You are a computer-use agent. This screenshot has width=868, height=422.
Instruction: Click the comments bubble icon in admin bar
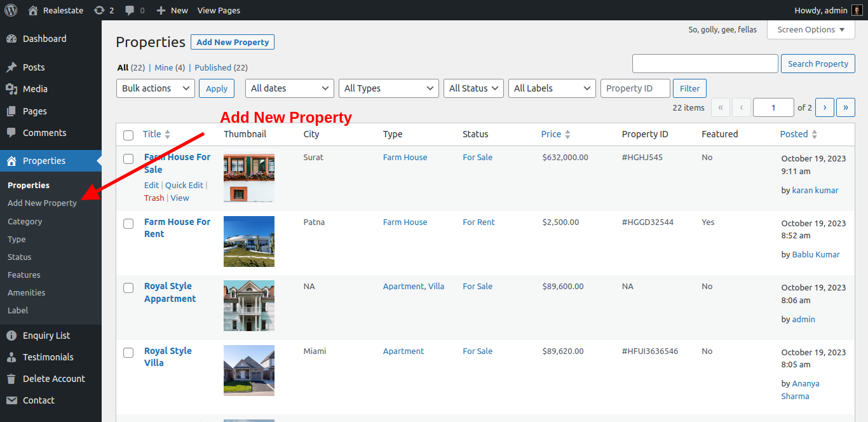point(130,10)
